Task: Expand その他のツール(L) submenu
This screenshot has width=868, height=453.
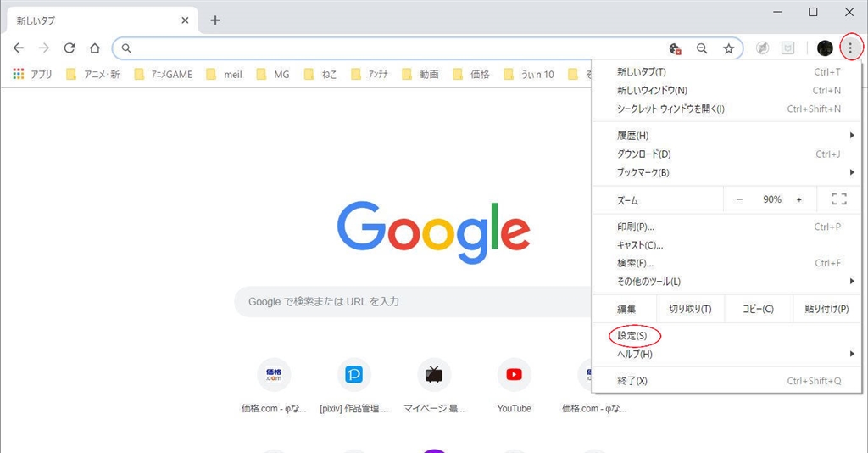Action: point(726,282)
